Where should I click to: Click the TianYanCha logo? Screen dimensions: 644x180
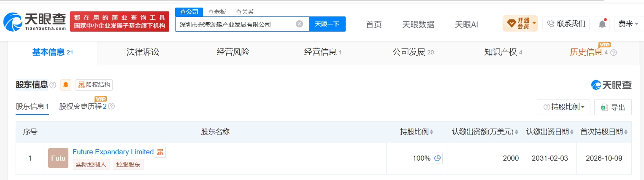35,21
